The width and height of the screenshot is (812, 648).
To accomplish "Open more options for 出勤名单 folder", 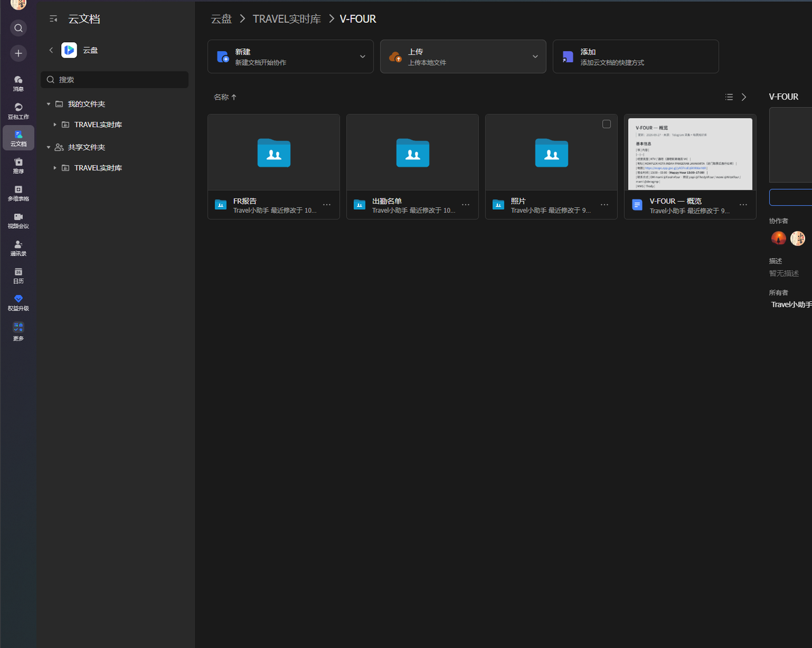I will (x=466, y=205).
